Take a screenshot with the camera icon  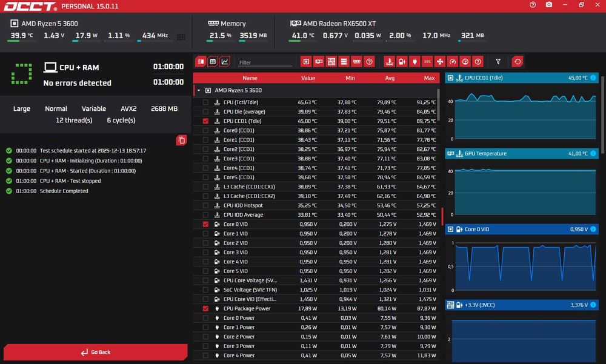549,5
